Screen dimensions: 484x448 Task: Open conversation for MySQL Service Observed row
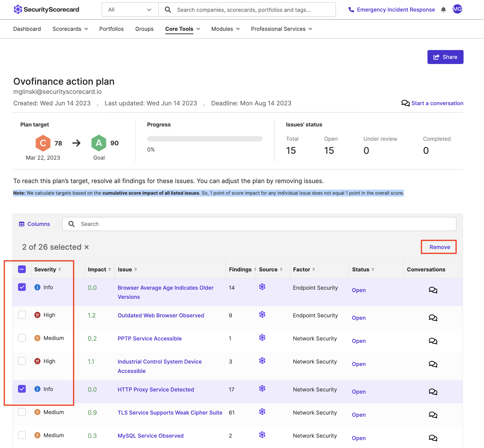pyautogui.click(x=433, y=438)
